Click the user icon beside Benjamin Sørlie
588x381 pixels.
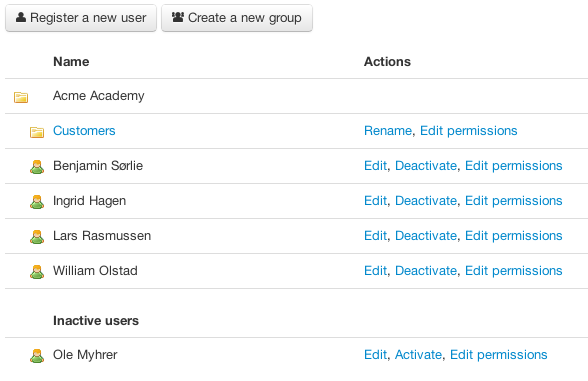click(x=37, y=167)
